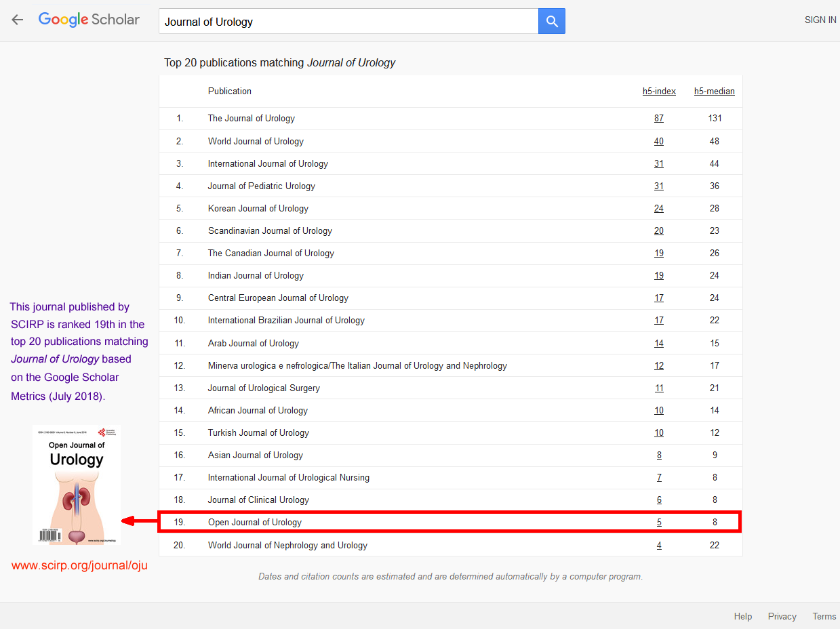Focus the search field containing Journal of Urology
840x629 pixels.
coord(348,22)
